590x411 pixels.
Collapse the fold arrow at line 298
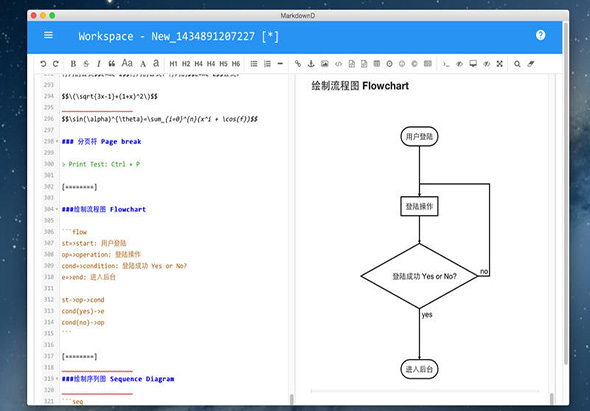57,142
